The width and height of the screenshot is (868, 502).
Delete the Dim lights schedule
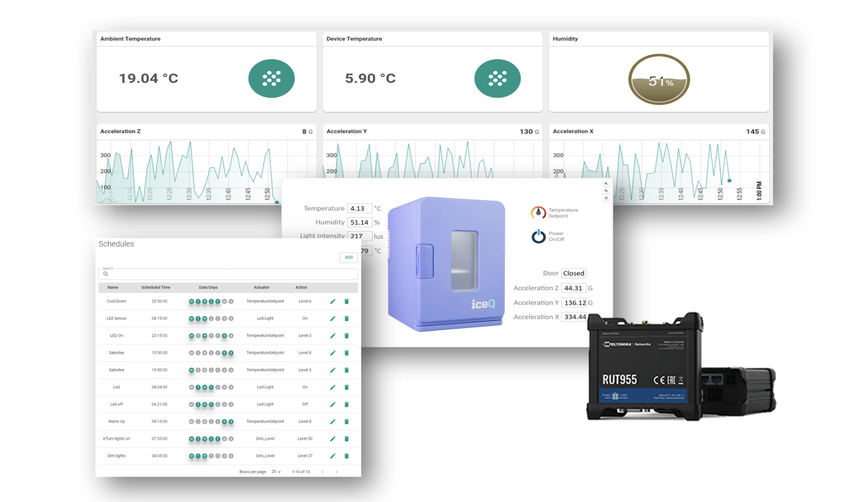click(x=346, y=456)
